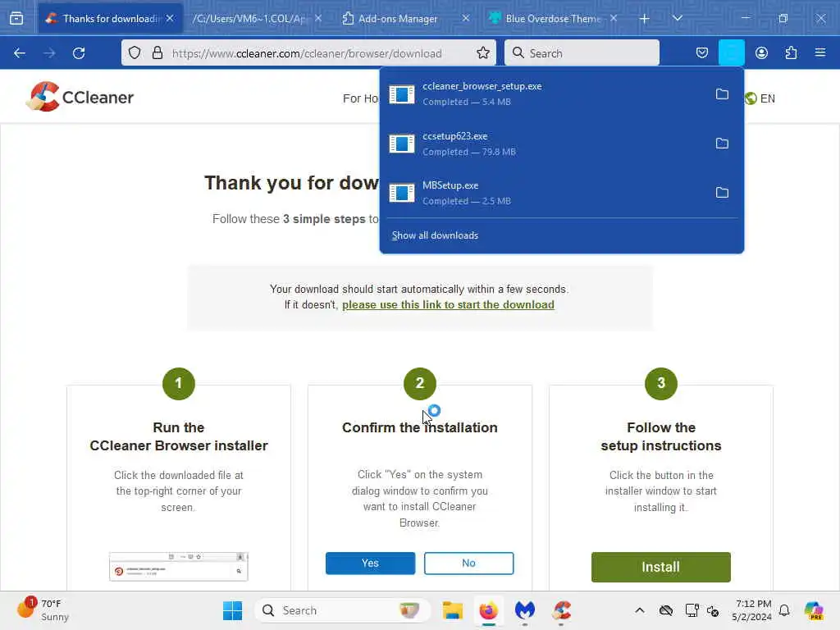Click the Firefox View icon
This screenshot has width=840, height=630.
tap(16, 18)
